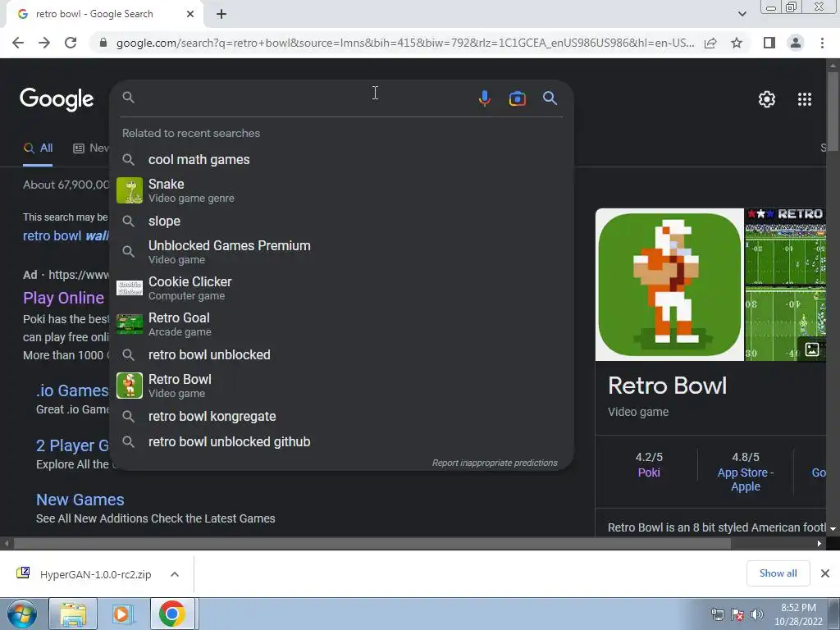Open Windows Explorer from taskbar
Image resolution: width=840 pixels, height=630 pixels.
(x=73, y=614)
